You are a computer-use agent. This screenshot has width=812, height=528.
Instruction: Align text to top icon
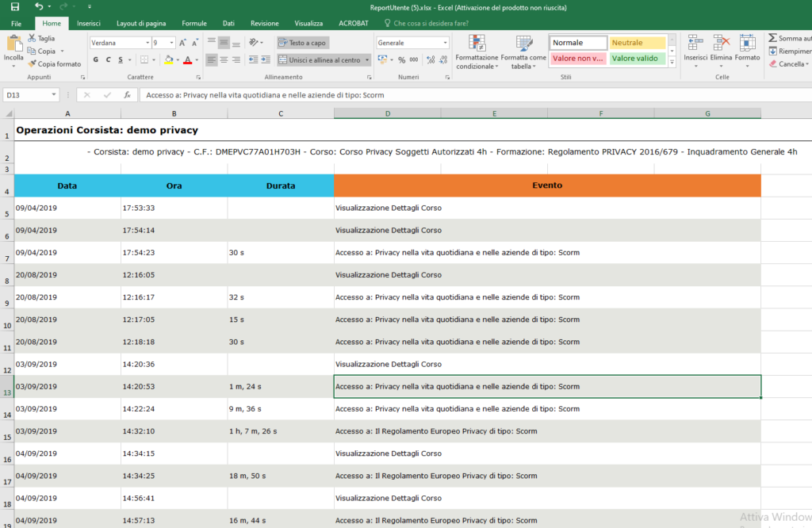click(211, 43)
